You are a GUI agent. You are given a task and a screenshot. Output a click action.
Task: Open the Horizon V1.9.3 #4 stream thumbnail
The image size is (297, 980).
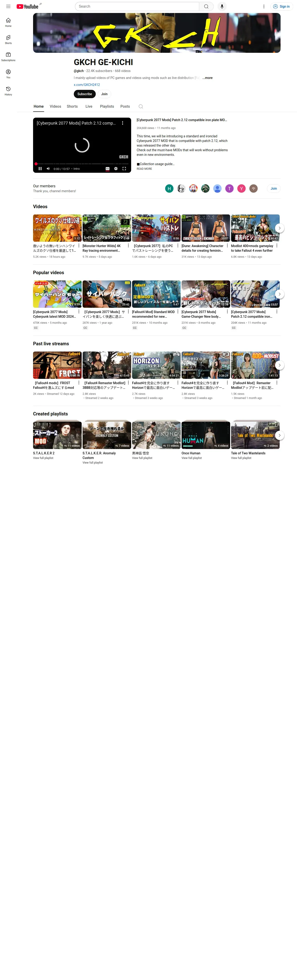pos(156,365)
